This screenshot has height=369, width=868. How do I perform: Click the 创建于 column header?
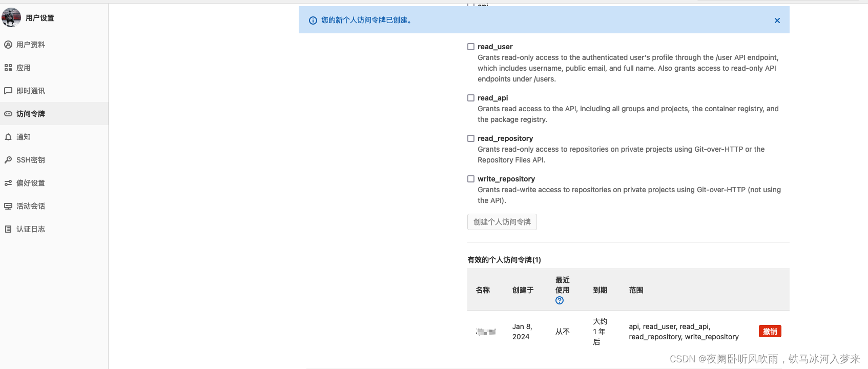pos(523,290)
